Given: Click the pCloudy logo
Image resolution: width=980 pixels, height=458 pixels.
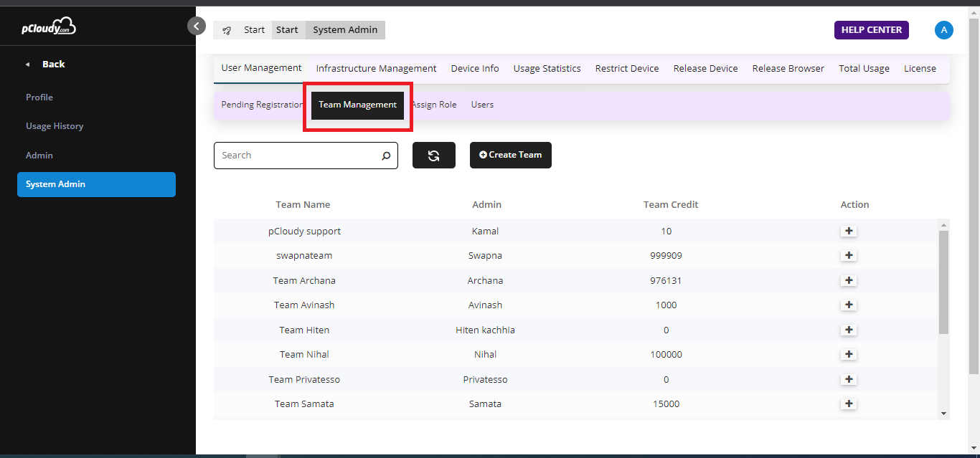Looking at the screenshot, I should [49, 27].
